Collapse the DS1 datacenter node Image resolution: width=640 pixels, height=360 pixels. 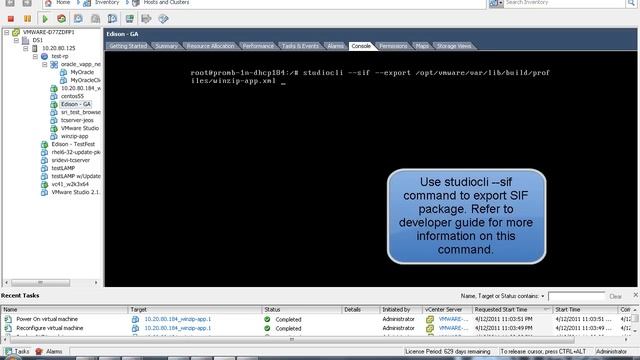click(16, 40)
